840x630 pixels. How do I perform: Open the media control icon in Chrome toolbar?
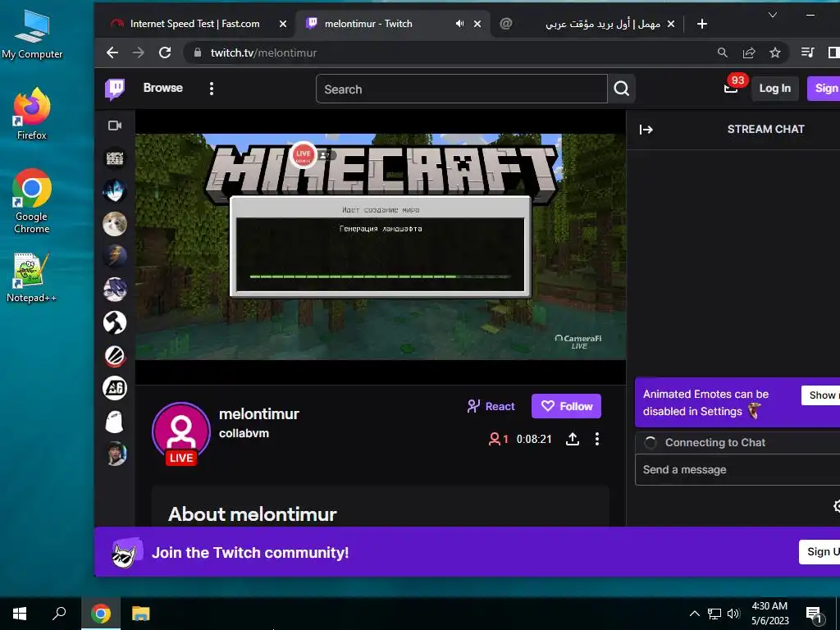point(807,52)
